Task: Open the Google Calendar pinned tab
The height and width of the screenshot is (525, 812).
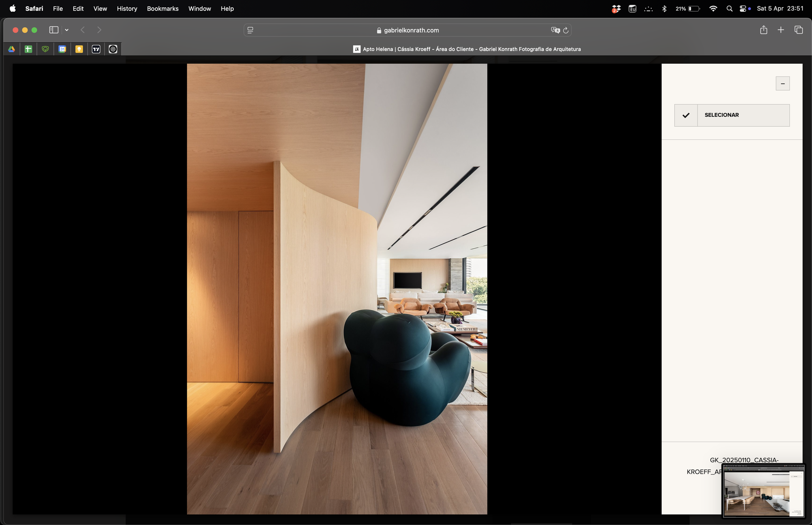Action: pos(62,49)
